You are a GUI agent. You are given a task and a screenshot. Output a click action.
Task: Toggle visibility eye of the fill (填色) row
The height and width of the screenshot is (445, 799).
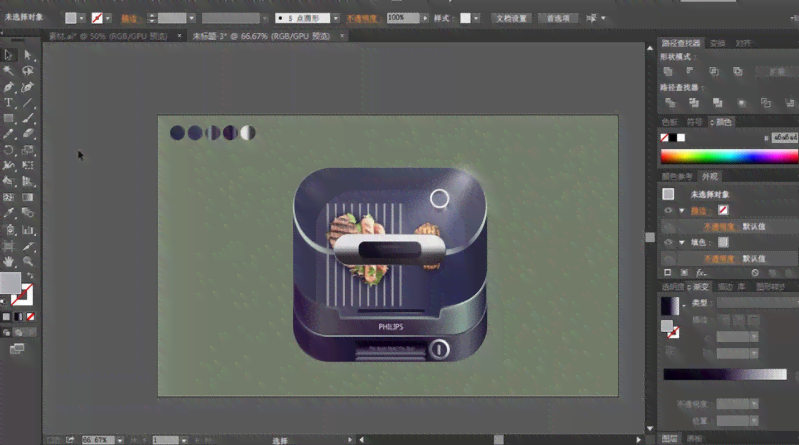pyautogui.click(x=668, y=243)
